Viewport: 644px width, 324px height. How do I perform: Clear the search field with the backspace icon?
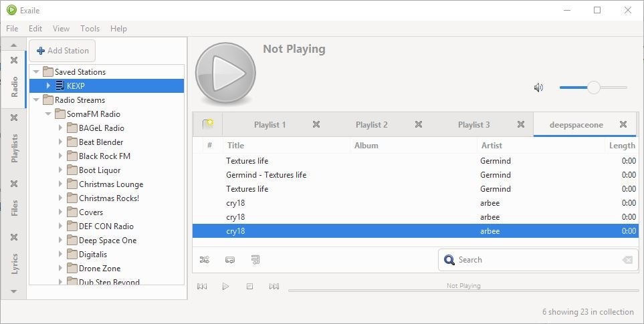[x=627, y=260]
